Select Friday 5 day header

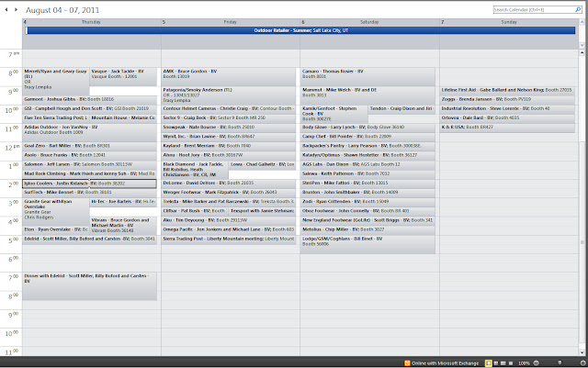point(231,22)
